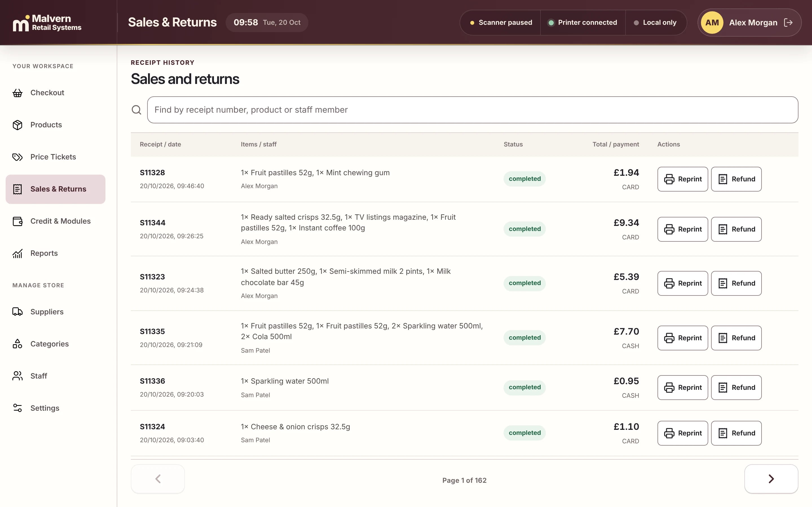Click the sign-out icon beside Alex Morgan
The image size is (812, 507).
click(788, 23)
